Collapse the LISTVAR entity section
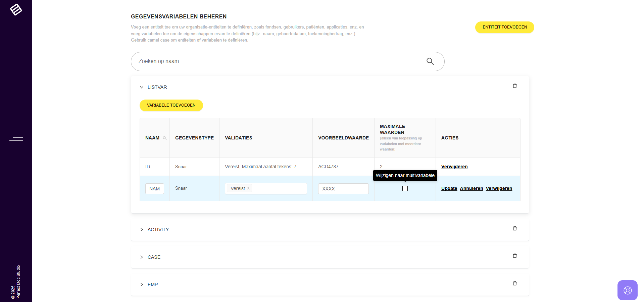644x302 pixels. (142, 87)
